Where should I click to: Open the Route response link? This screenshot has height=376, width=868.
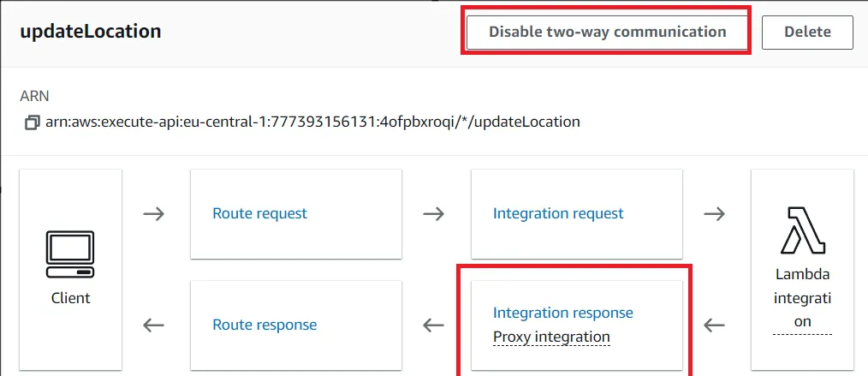pos(265,325)
